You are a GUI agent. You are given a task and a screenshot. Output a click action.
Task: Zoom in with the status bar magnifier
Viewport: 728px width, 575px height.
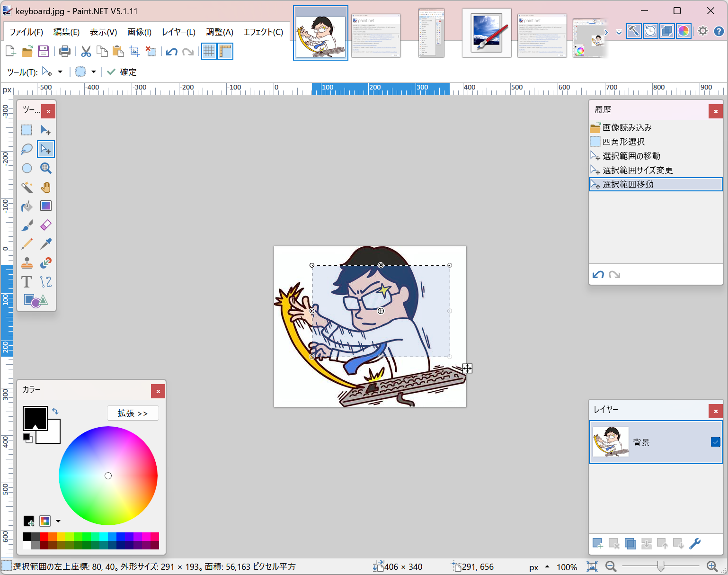tap(712, 566)
